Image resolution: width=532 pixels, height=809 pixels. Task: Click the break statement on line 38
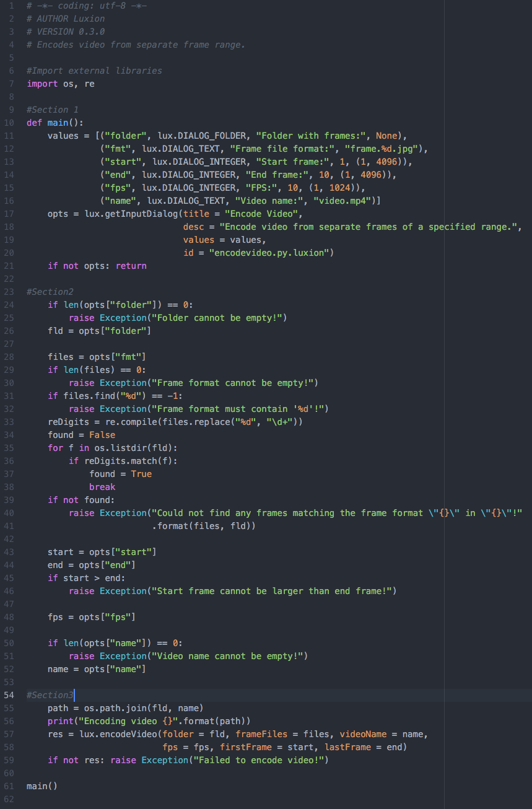[x=102, y=486]
